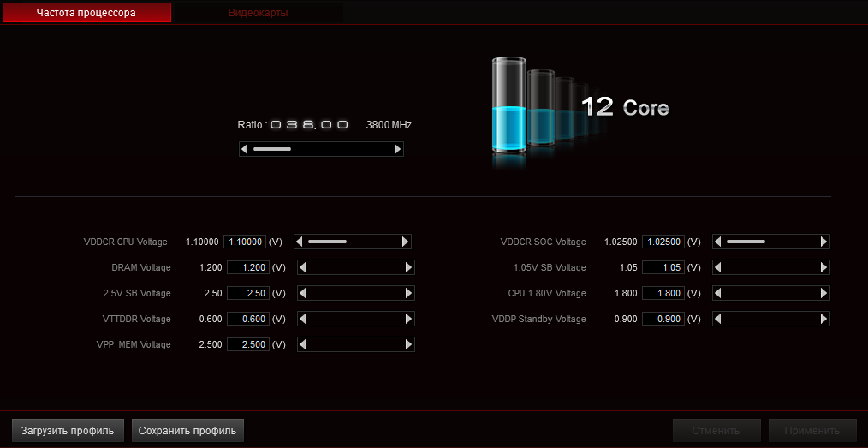The height and width of the screenshot is (448, 868).
Task: Decrease VDDCR CPU Voltage left arrow
Action: pos(300,242)
